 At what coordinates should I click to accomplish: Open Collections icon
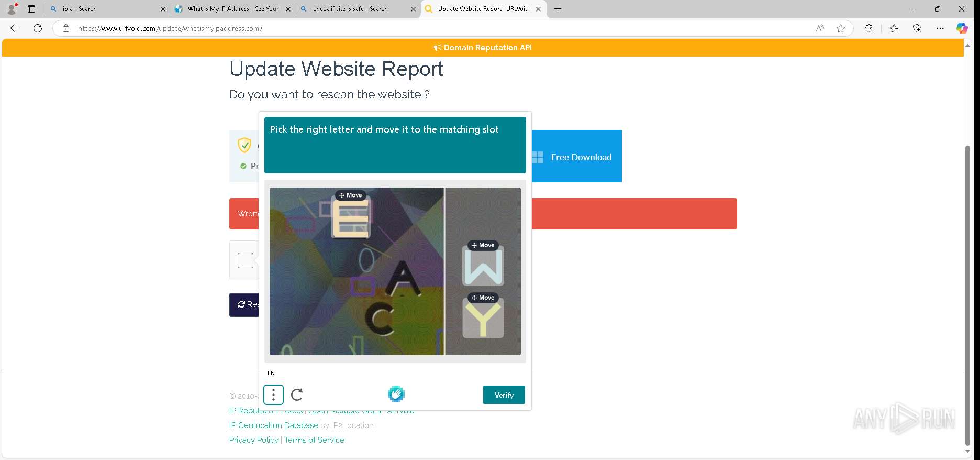[x=917, y=28]
